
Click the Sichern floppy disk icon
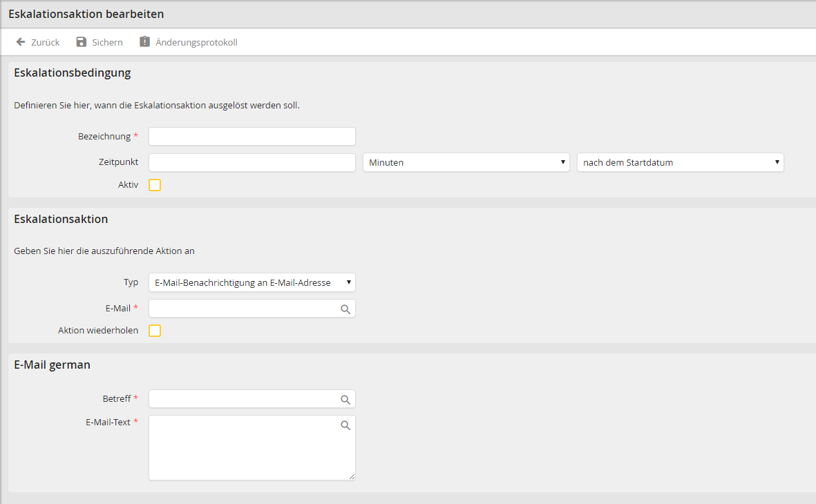(x=82, y=42)
